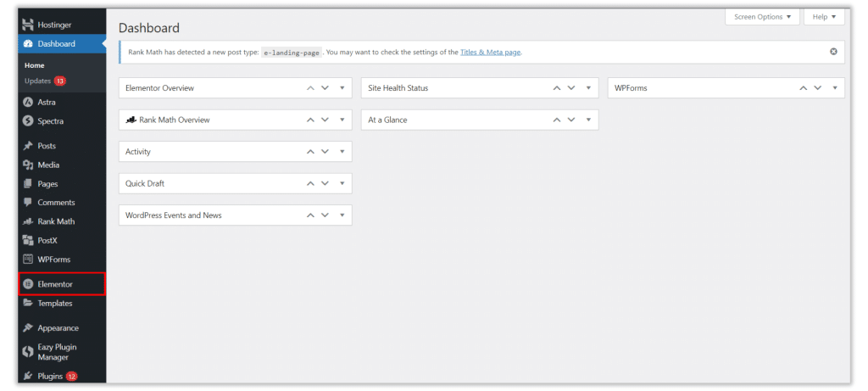Open the Hostinger menu item
Viewport: 868px width, 391px height.
(61, 25)
